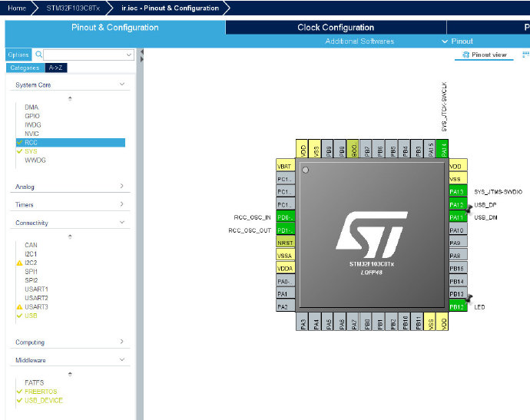Click the green PA13 pin
The image size is (530, 420).
point(458,192)
